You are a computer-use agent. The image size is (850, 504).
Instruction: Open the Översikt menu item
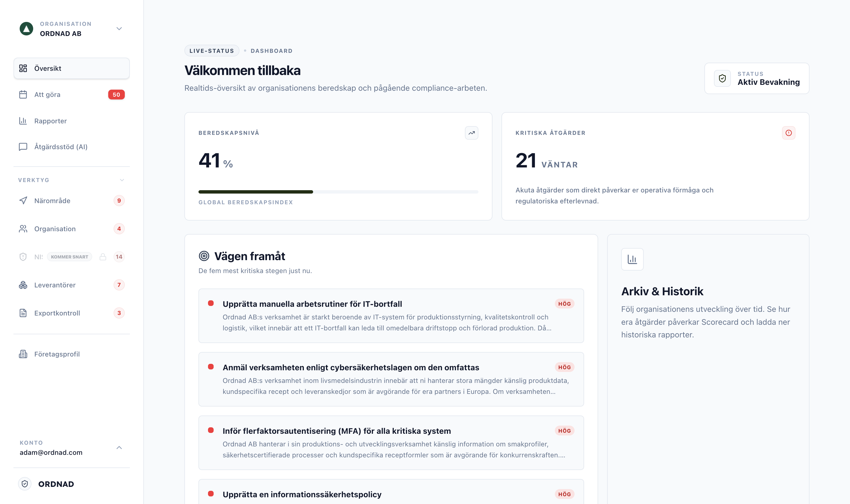point(72,68)
